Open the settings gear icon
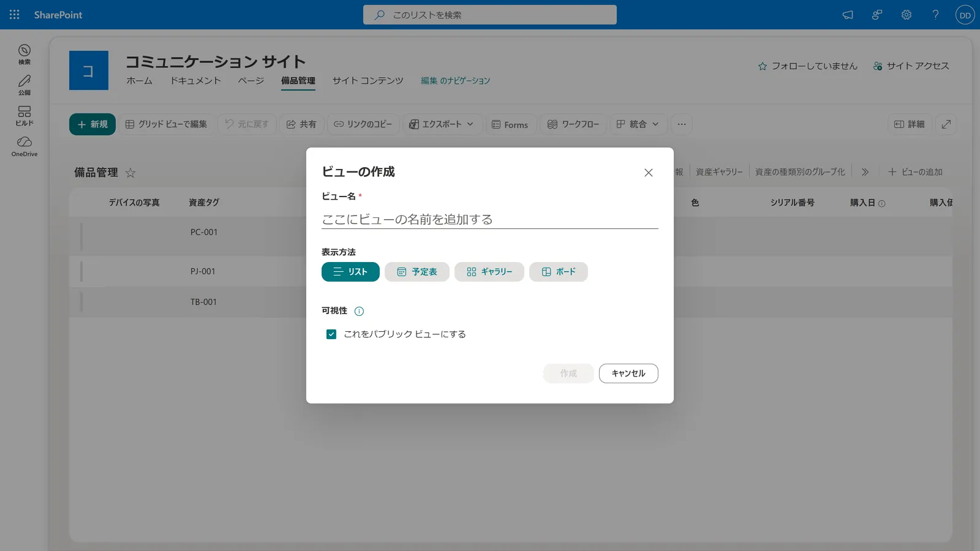This screenshot has height=551, width=980. [907, 15]
